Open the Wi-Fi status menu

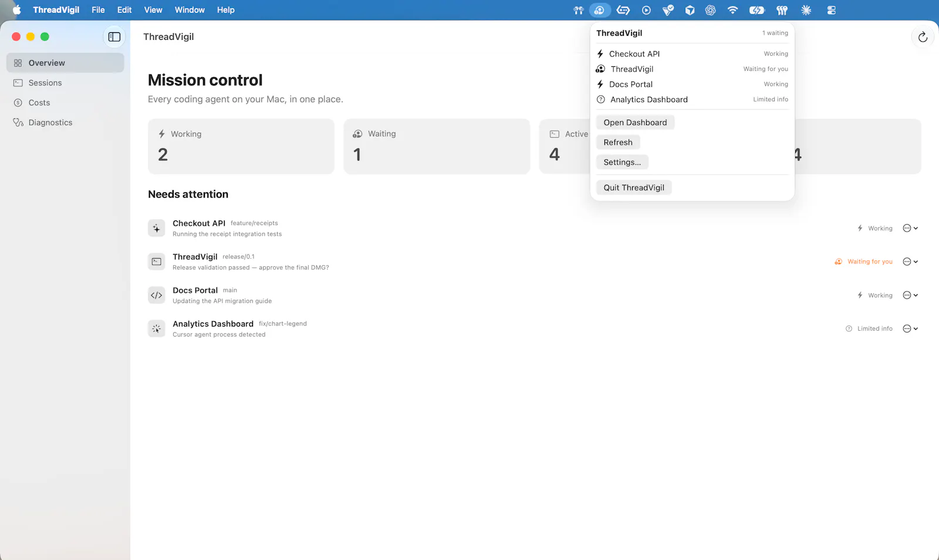(x=732, y=10)
